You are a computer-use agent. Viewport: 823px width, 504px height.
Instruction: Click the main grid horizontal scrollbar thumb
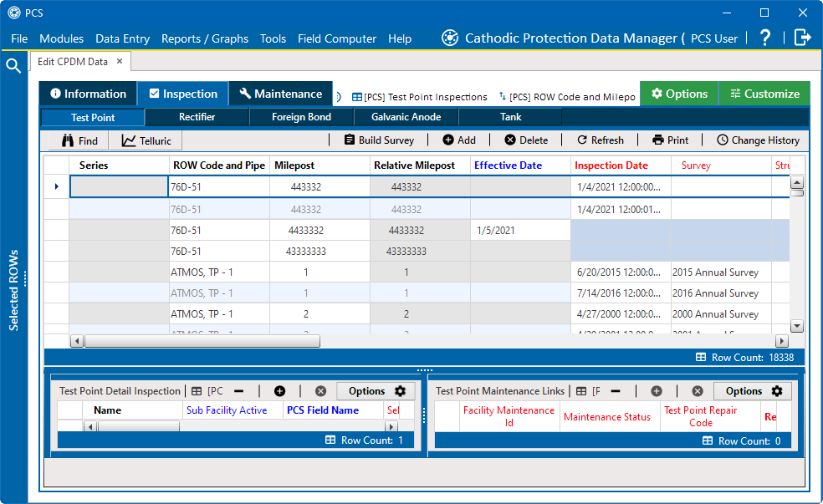pyautogui.click(x=202, y=341)
